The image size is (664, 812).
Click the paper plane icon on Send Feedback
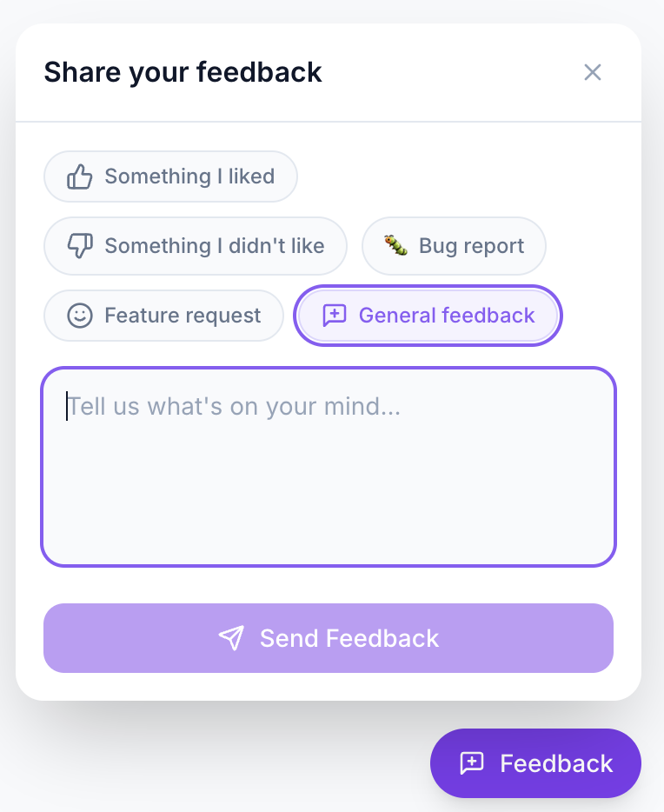[231, 638]
